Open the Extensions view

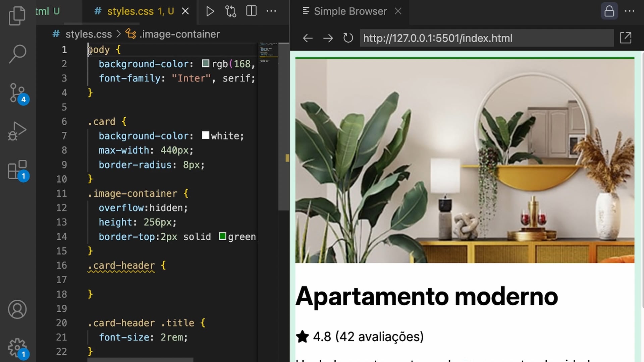[17, 170]
